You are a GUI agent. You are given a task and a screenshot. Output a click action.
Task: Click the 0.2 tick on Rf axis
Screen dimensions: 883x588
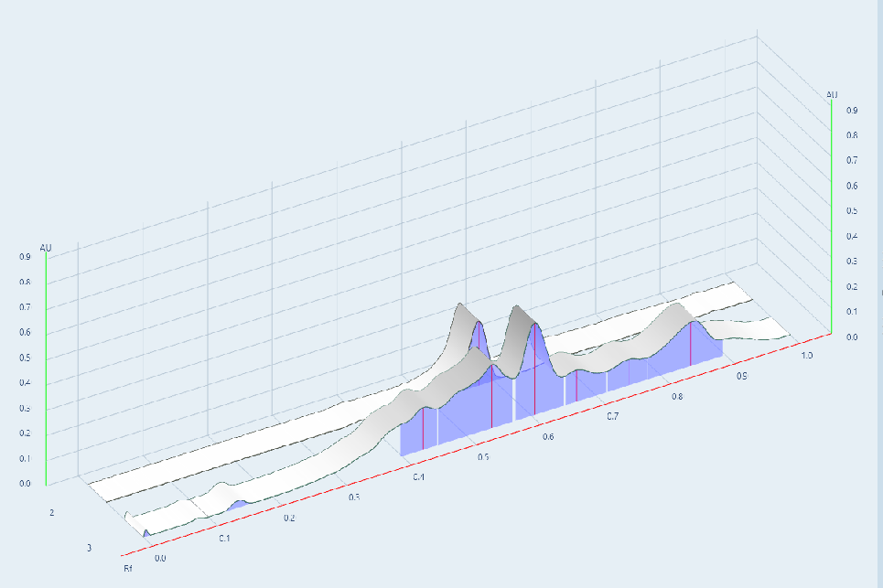pyautogui.click(x=289, y=519)
